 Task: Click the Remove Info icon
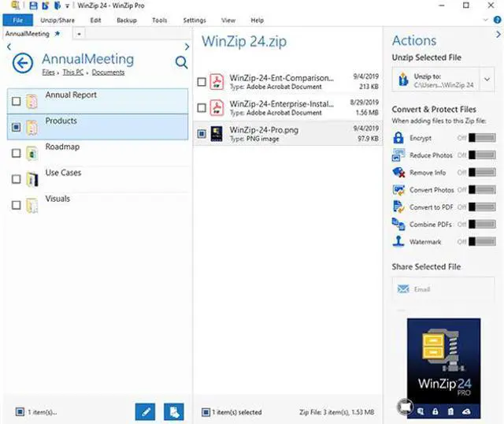tap(398, 173)
